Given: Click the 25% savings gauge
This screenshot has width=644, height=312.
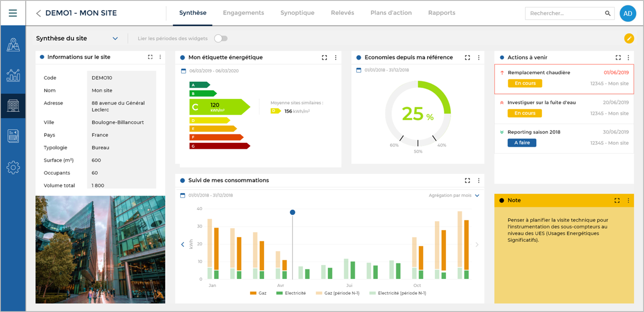Looking at the screenshot, I should (x=418, y=113).
